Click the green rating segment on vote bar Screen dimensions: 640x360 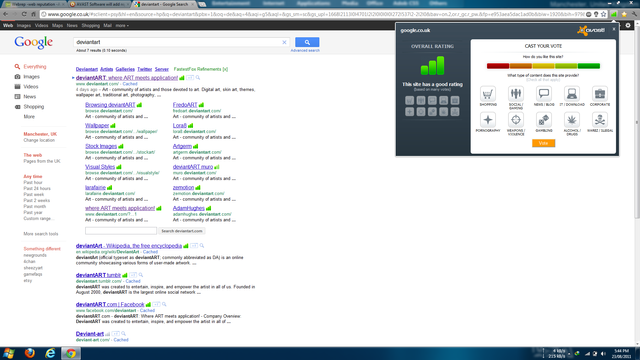[x=589, y=66]
